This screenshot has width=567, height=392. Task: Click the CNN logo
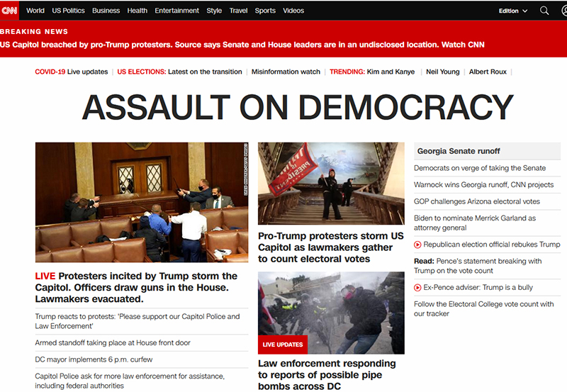coord(10,11)
